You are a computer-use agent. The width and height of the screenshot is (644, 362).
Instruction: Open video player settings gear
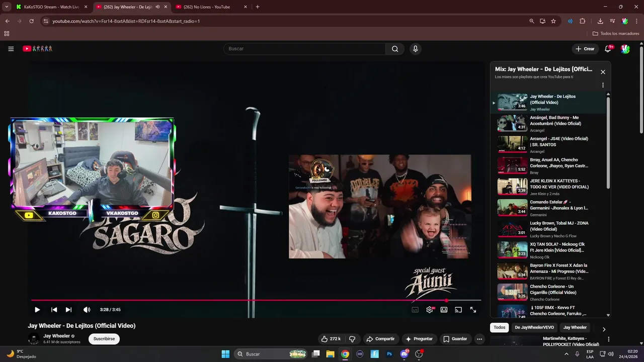[430, 310]
